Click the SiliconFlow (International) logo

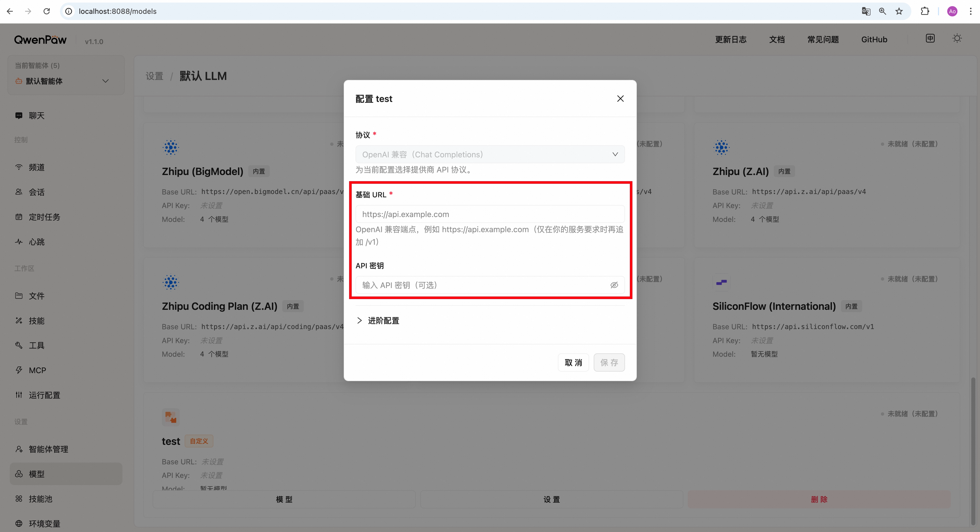(x=721, y=282)
